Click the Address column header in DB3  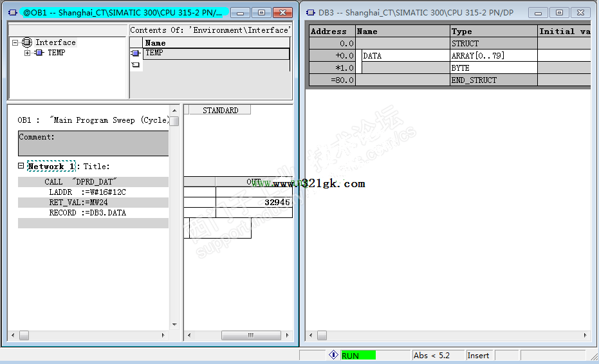(x=332, y=32)
